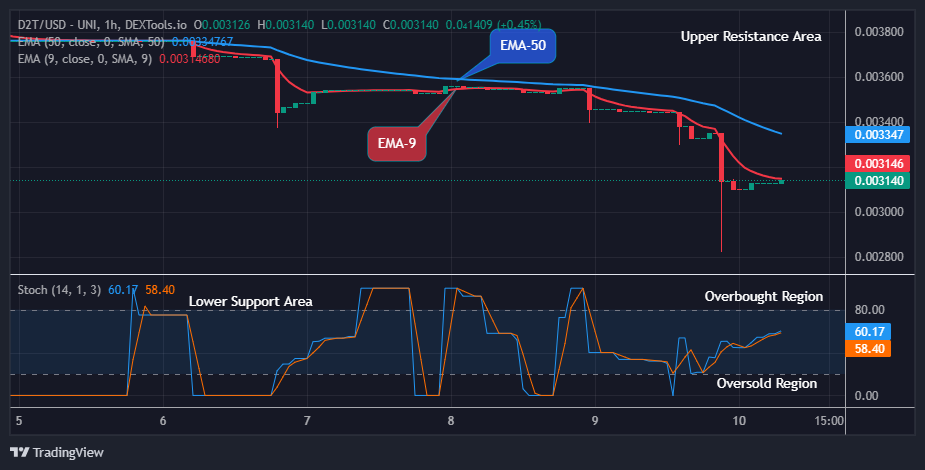This screenshot has width=925, height=470.
Task: Click the Upper Resistance Area text
Action: (751, 37)
